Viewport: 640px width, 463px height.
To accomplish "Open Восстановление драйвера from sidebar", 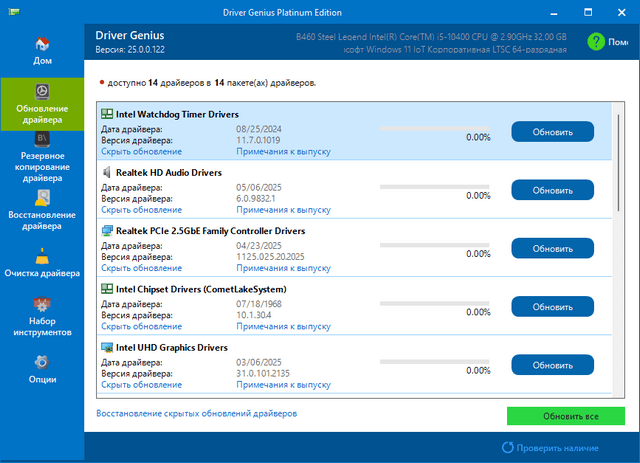I will 41,212.
